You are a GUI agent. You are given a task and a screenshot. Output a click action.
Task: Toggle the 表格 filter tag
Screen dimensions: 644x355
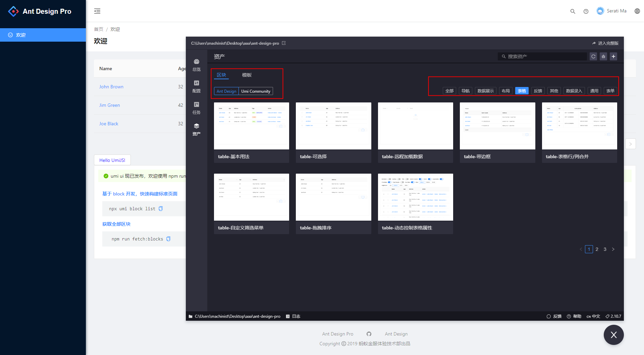point(522,91)
